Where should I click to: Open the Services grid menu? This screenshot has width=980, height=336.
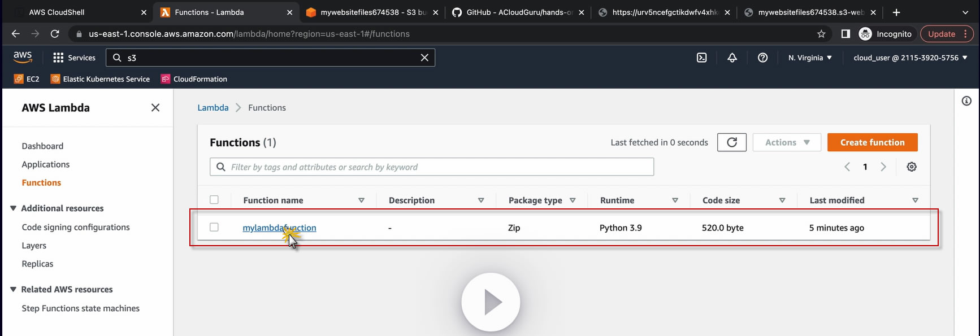tap(74, 58)
